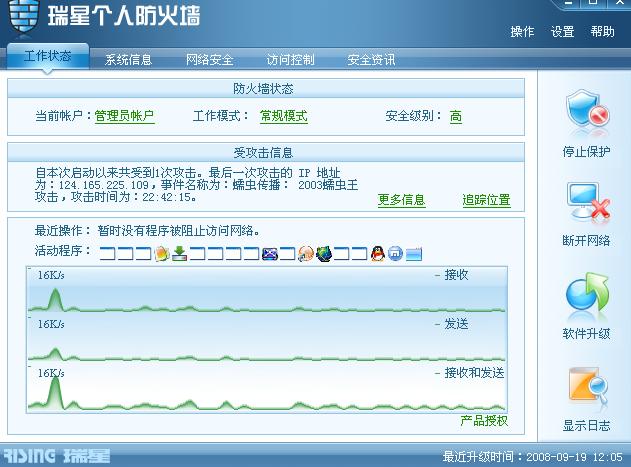Click the orange swirl program icon

point(306,254)
